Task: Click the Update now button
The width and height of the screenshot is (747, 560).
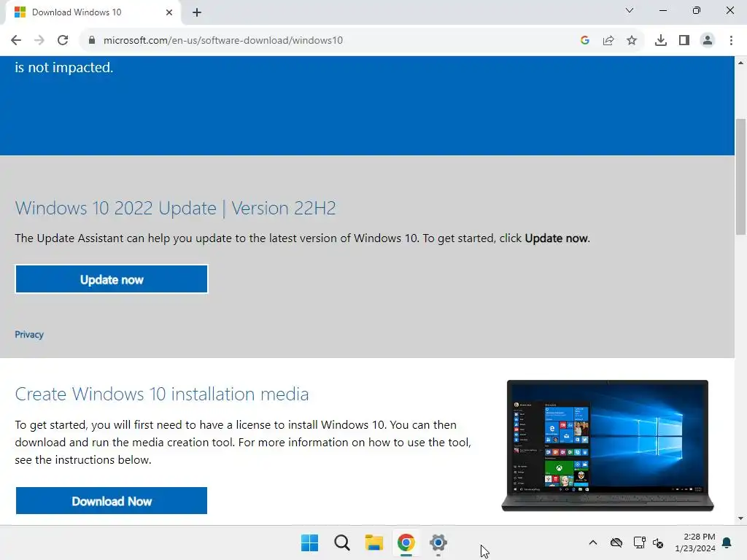Action: 112,279
